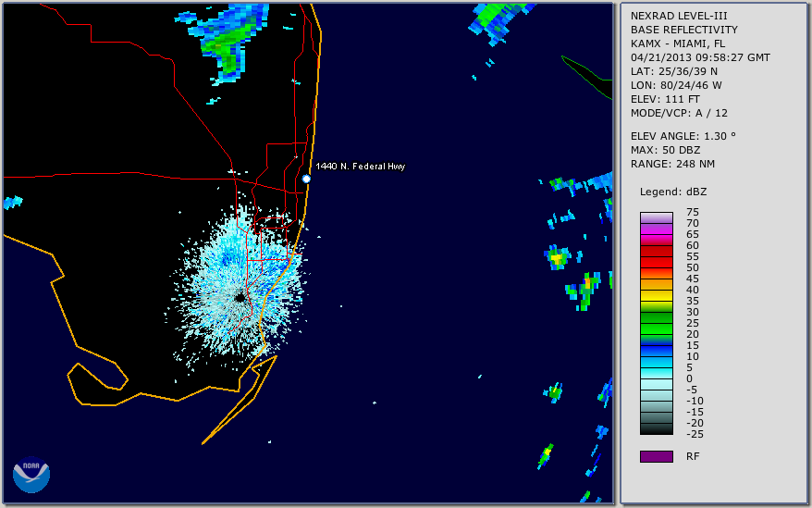Select the 04/21/2013 09:58:27 GMT timestamp

(700, 57)
